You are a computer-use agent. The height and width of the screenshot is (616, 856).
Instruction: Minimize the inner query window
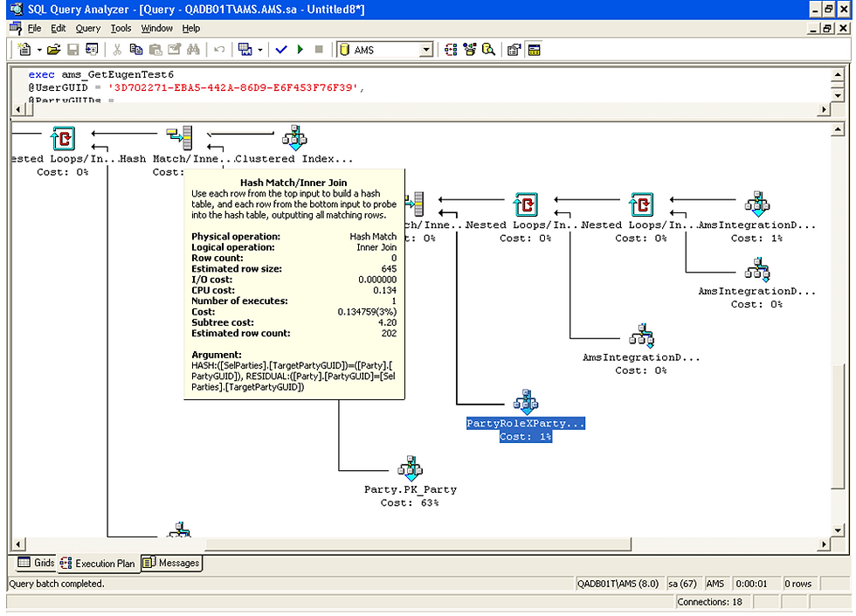click(813, 28)
